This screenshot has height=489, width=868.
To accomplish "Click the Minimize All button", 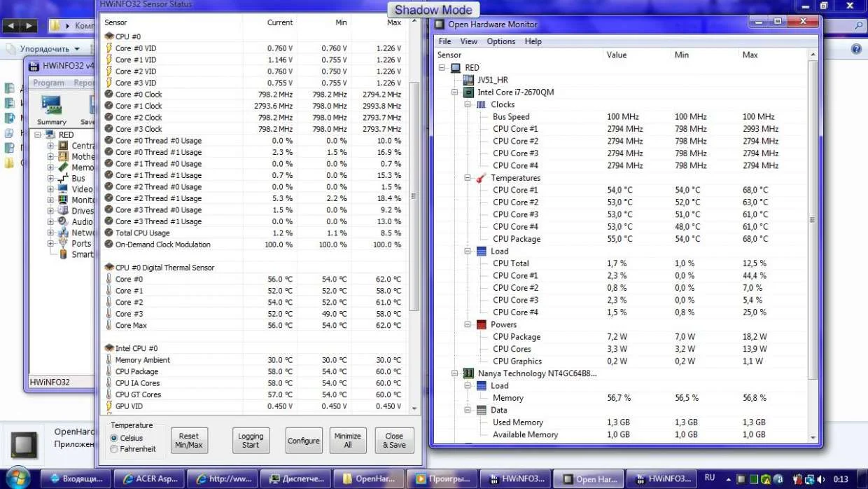I will pos(348,441).
